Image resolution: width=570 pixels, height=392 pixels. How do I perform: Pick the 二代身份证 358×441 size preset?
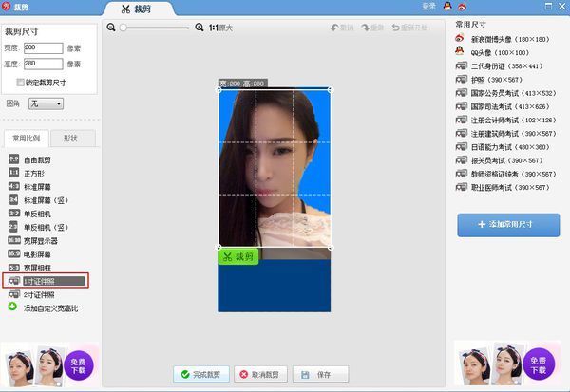pyautogui.click(x=461, y=66)
